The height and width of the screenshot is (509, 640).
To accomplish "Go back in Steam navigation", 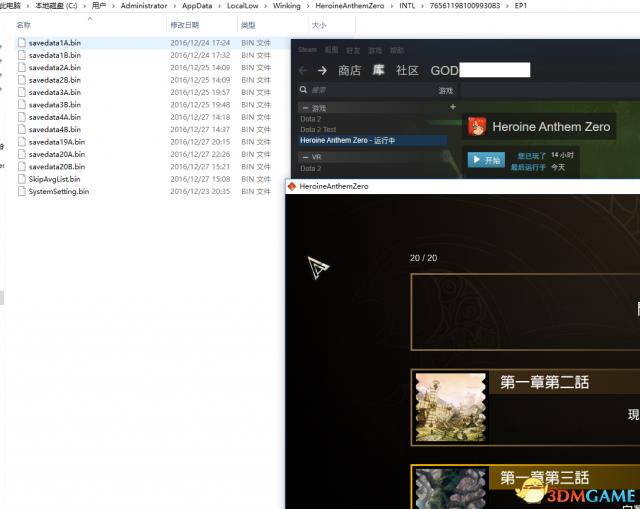I will click(303, 71).
